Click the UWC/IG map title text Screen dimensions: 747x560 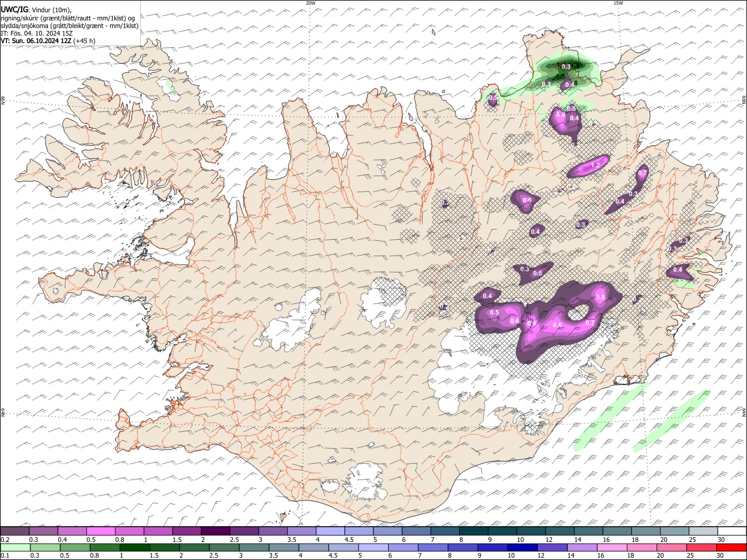36,10
